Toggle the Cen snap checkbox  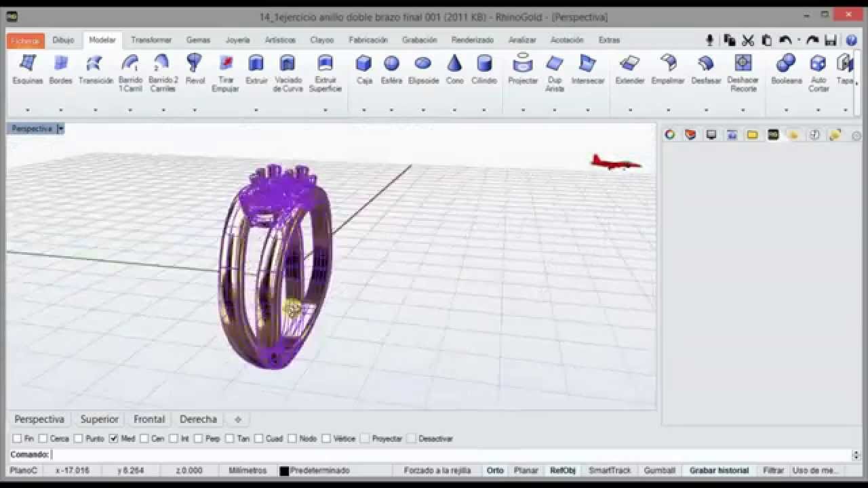(x=144, y=439)
